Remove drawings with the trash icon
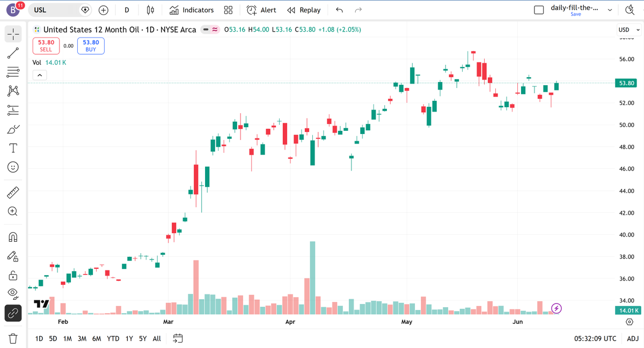The image size is (644, 348). [13, 338]
